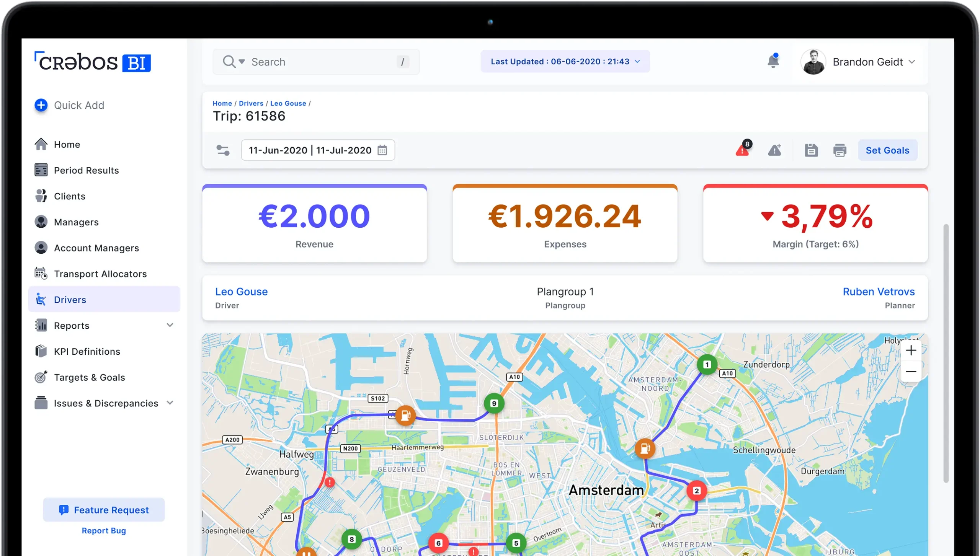980x556 pixels.
Task: Click the Quick Add plus icon
Action: coord(41,105)
